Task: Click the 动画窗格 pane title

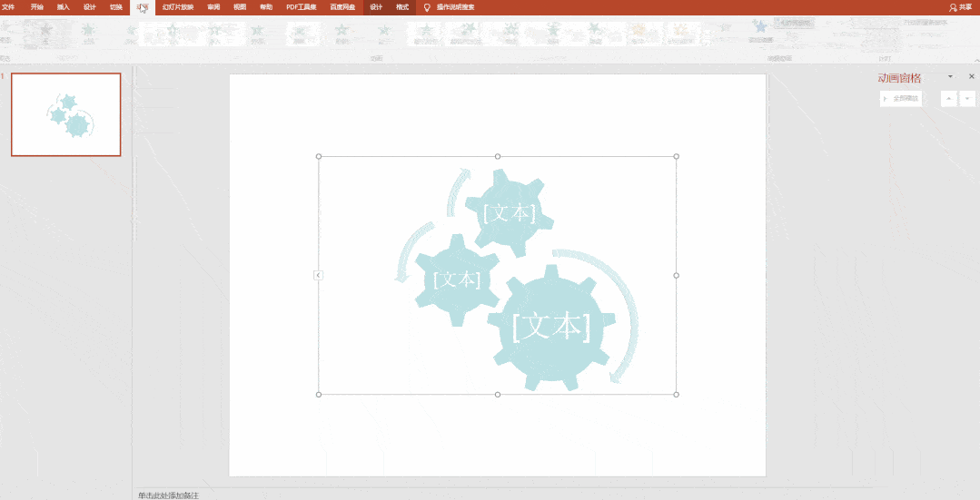Action: click(899, 78)
